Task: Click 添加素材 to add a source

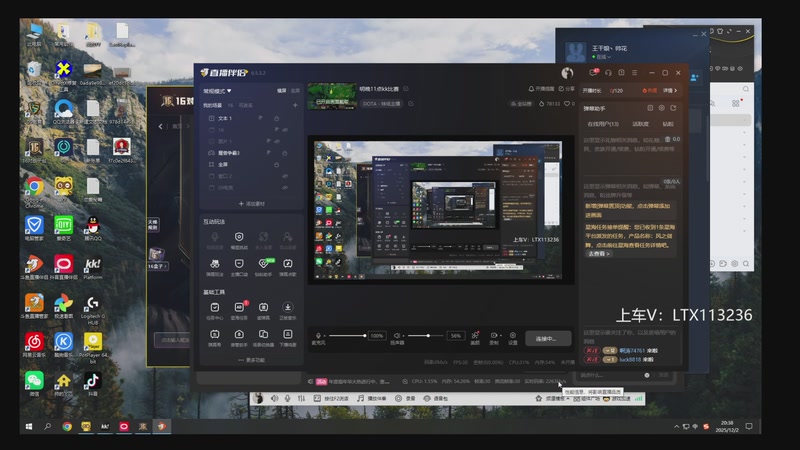Action: 252,204
